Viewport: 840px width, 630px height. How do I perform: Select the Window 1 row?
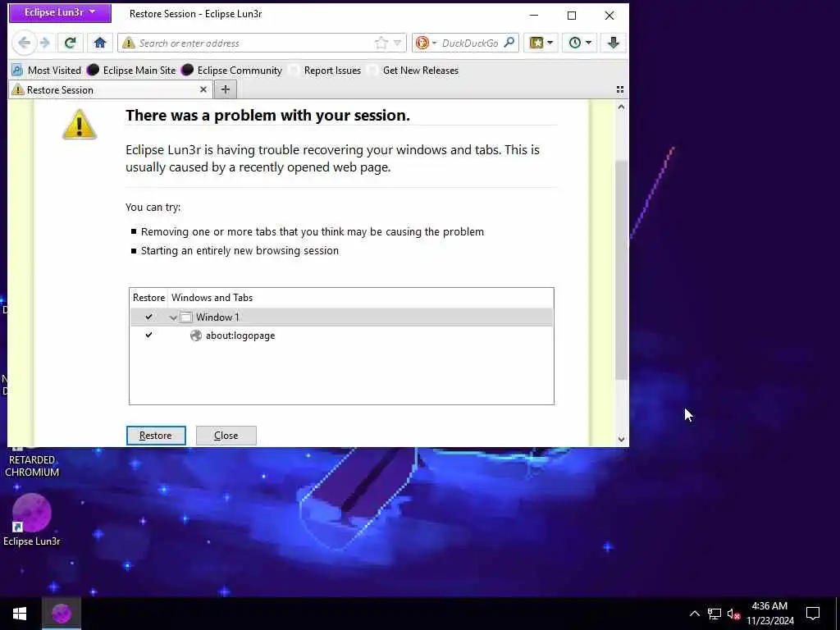coord(341,317)
